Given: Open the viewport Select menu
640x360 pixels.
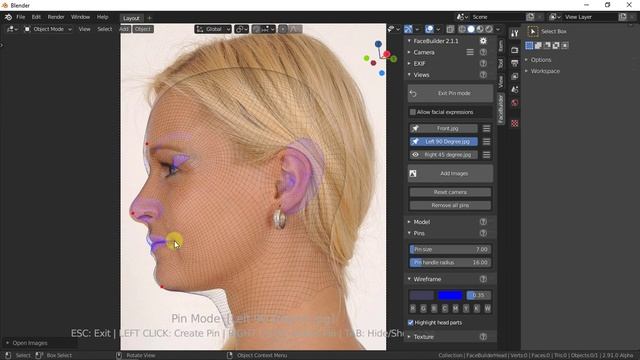Looking at the screenshot, I should click(x=104, y=29).
